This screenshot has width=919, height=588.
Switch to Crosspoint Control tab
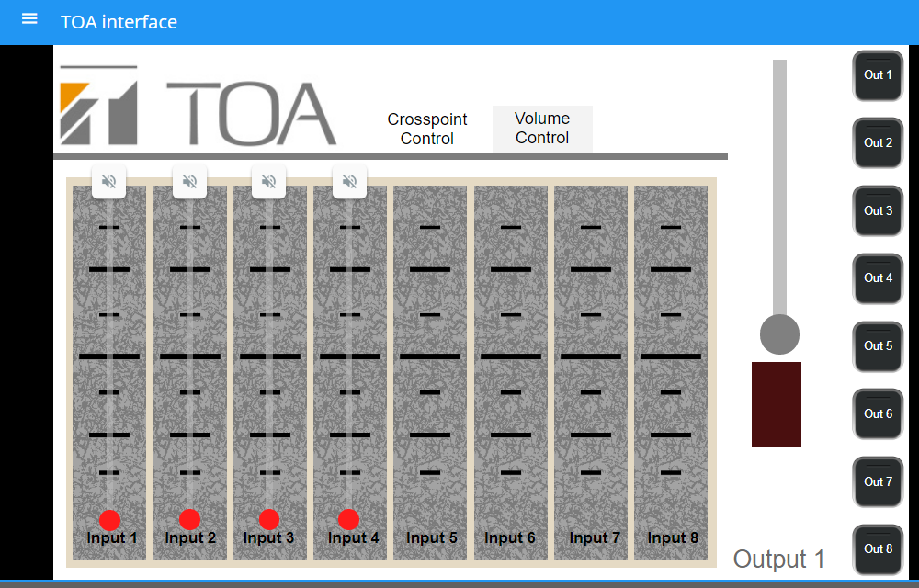[x=427, y=129]
